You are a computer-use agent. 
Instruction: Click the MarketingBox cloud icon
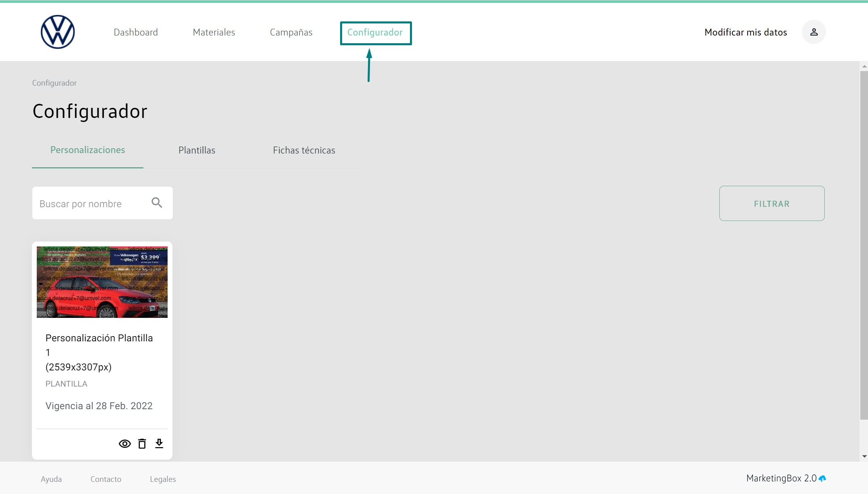coord(822,479)
